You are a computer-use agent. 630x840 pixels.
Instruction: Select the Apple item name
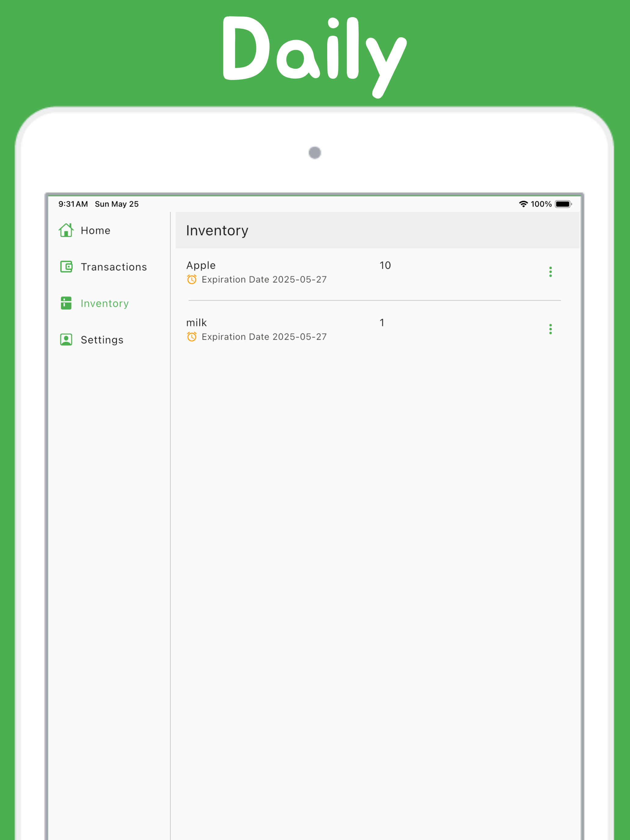[x=201, y=266]
